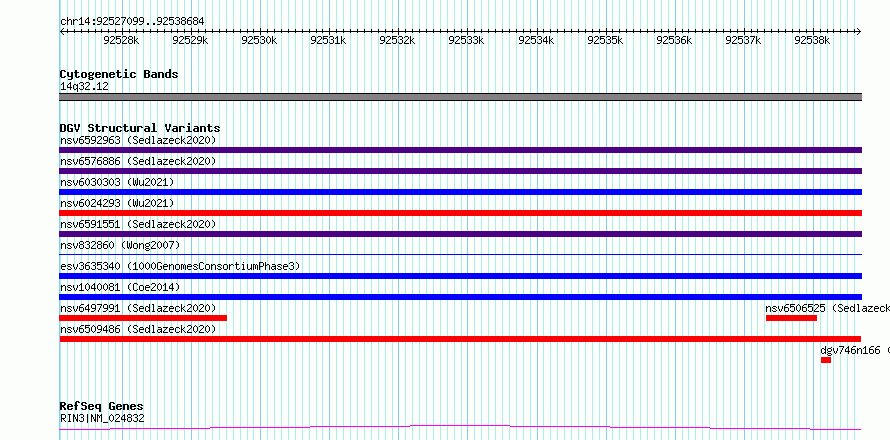Click the 92529k ruler tick label
This screenshot has width=890, height=440.
190,40
